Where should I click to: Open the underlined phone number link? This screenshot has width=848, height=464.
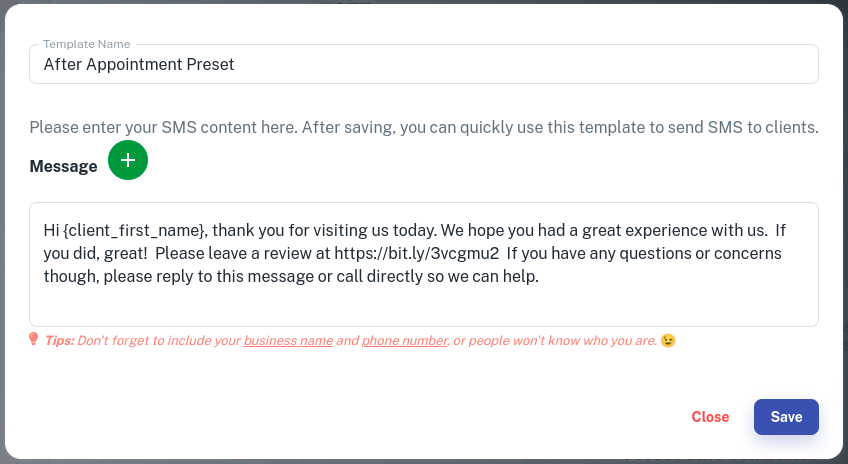405,341
